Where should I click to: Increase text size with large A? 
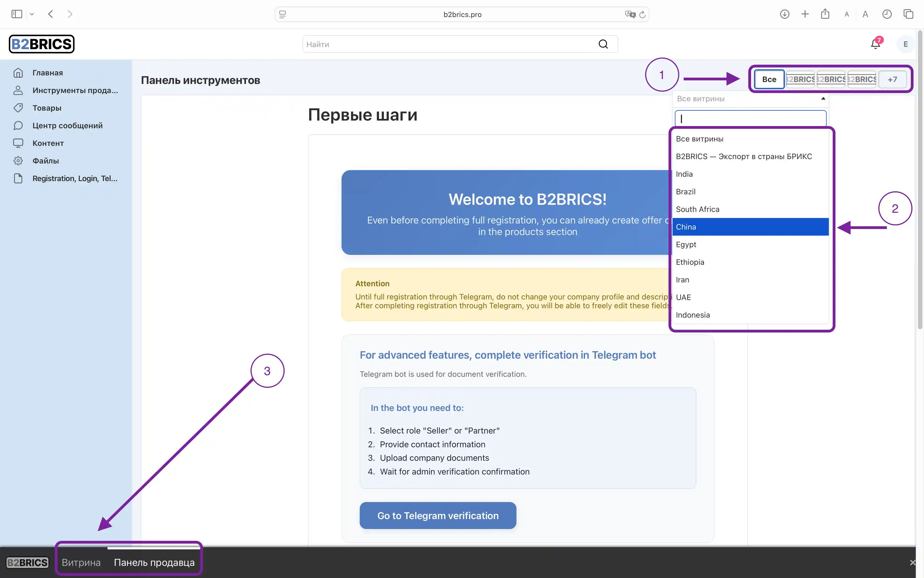click(865, 14)
